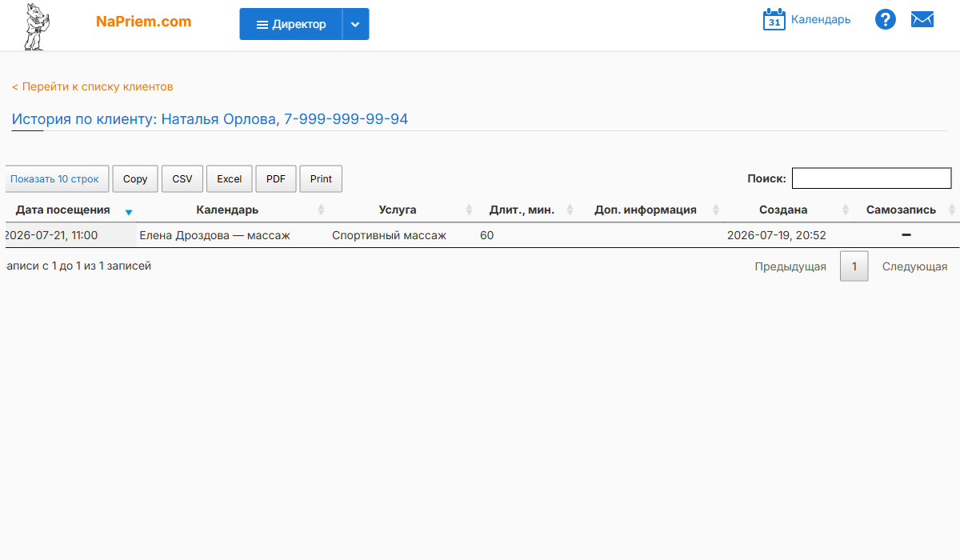Expand the Директор dropdown arrow
The image size is (960, 560).
[x=356, y=24]
